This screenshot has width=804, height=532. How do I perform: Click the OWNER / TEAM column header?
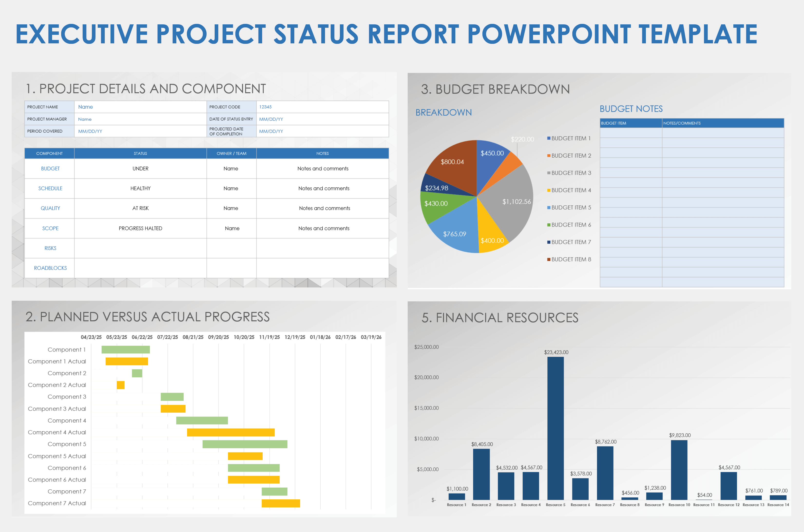pyautogui.click(x=231, y=153)
